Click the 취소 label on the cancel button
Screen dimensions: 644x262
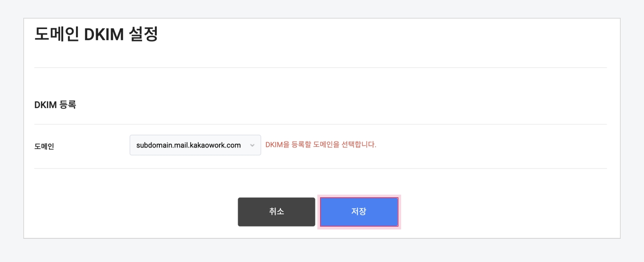(276, 212)
